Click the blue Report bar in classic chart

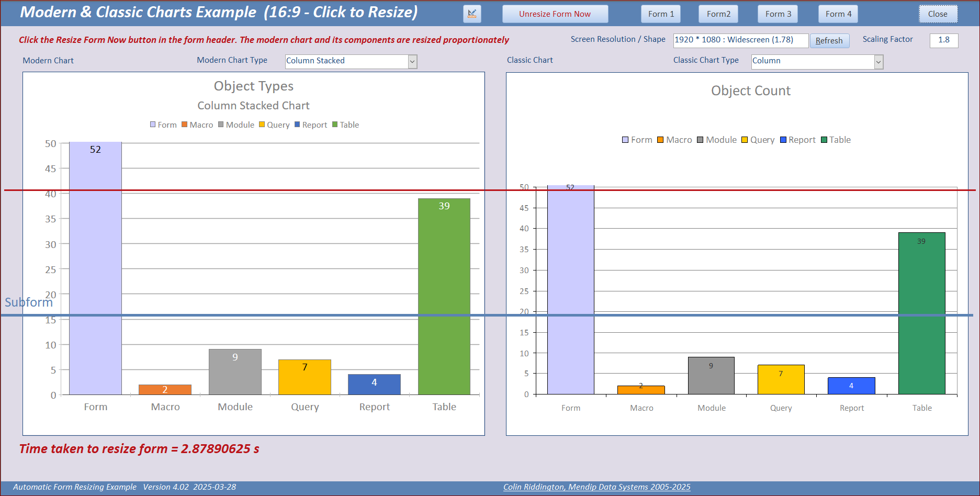coord(851,386)
